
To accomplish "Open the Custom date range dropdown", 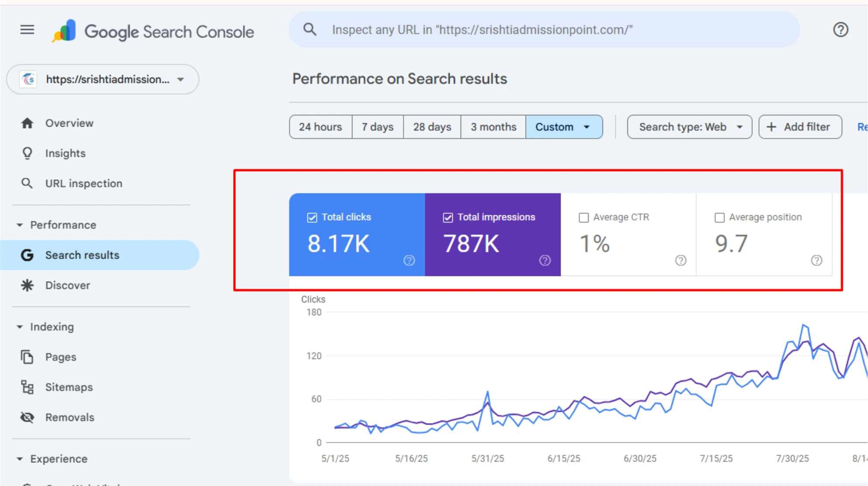I will click(563, 127).
